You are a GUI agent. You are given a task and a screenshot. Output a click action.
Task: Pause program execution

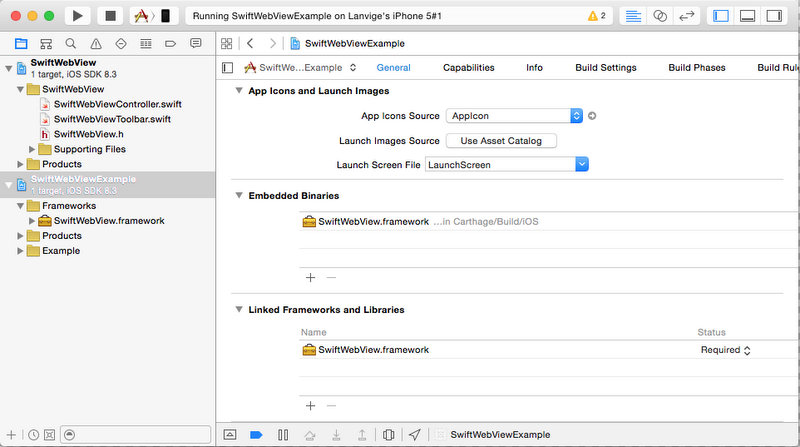click(x=283, y=435)
